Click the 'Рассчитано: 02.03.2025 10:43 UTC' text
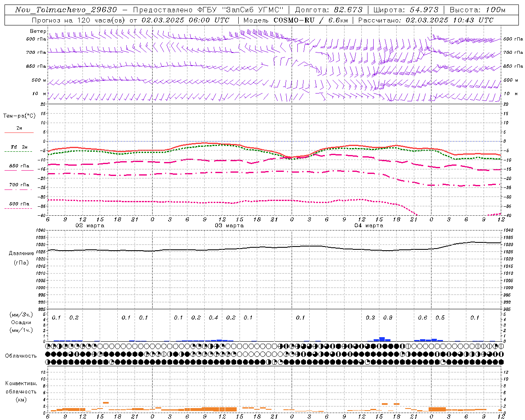 (426, 20)
